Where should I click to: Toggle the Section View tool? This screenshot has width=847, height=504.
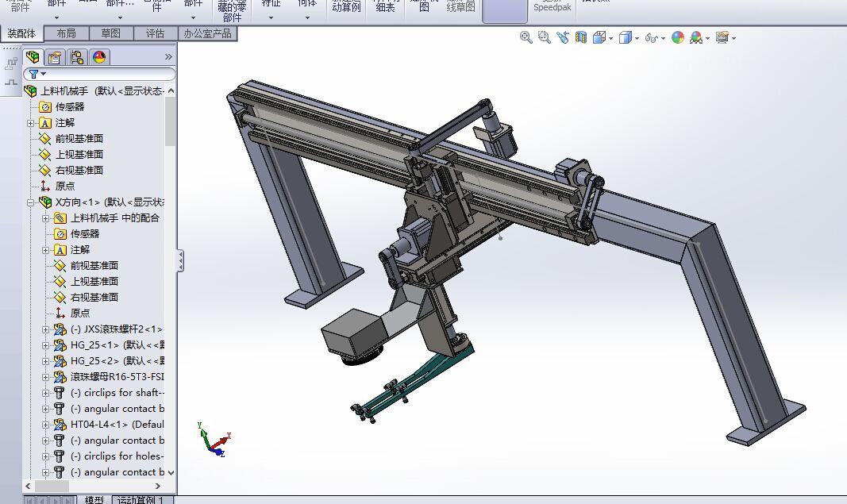coord(581,37)
